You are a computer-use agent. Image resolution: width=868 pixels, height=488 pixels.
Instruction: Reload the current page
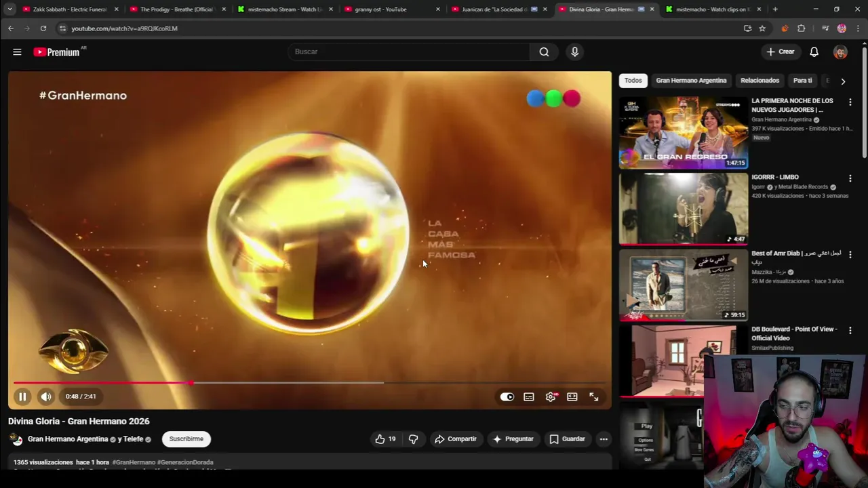tap(43, 28)
